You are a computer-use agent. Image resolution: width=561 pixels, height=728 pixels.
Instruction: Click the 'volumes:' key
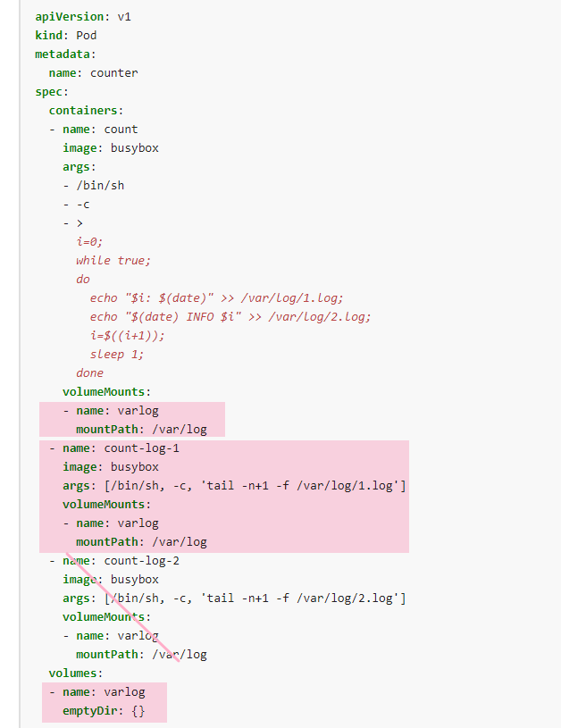click(74, 674)
